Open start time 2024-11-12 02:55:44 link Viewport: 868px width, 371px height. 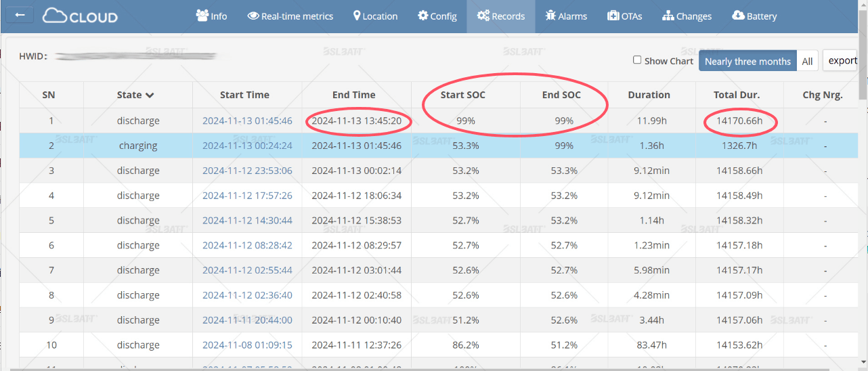coord(247,270)
